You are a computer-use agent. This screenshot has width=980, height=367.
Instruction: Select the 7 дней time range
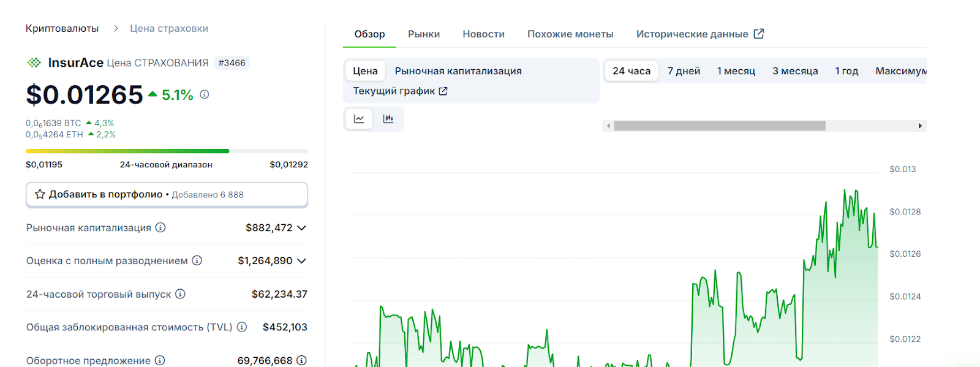684,71
